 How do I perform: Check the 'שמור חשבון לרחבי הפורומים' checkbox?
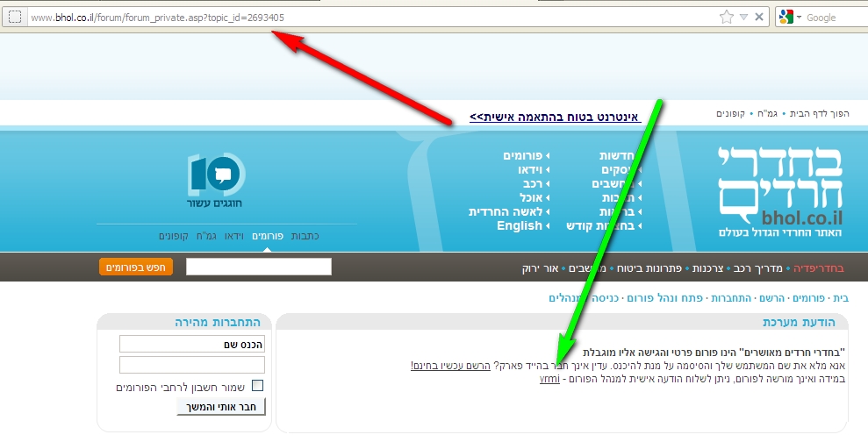coord(257,386)
